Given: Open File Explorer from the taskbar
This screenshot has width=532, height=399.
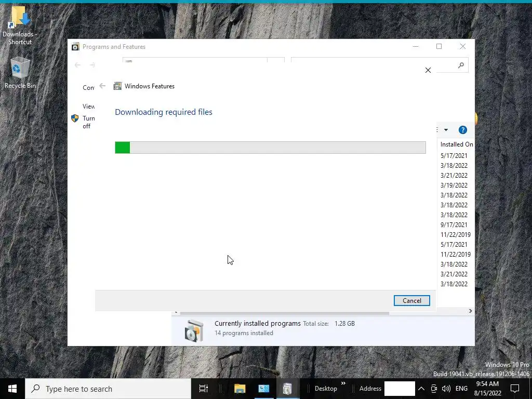Looking at the screenshot, I should (x=240, y=389).
